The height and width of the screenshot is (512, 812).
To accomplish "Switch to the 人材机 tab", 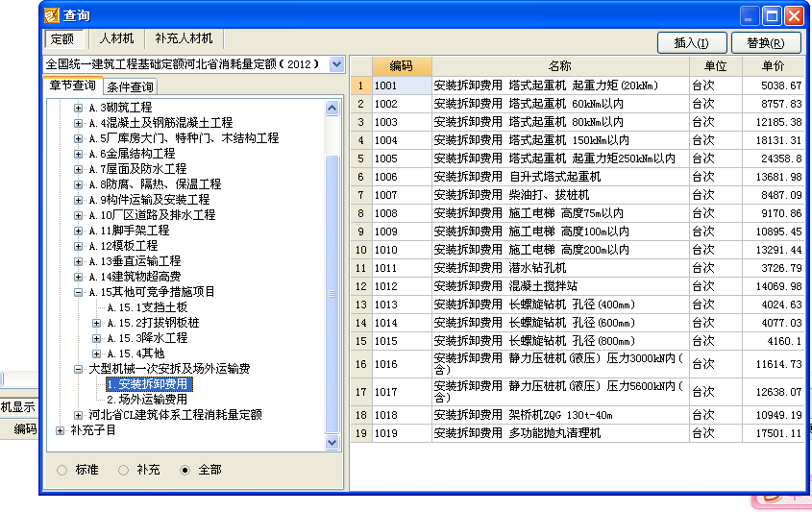I will tap(116, 38).
